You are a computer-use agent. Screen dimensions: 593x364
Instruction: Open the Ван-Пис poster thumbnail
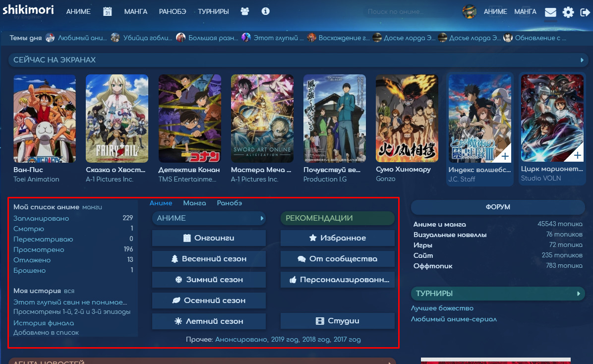point(45,119)
